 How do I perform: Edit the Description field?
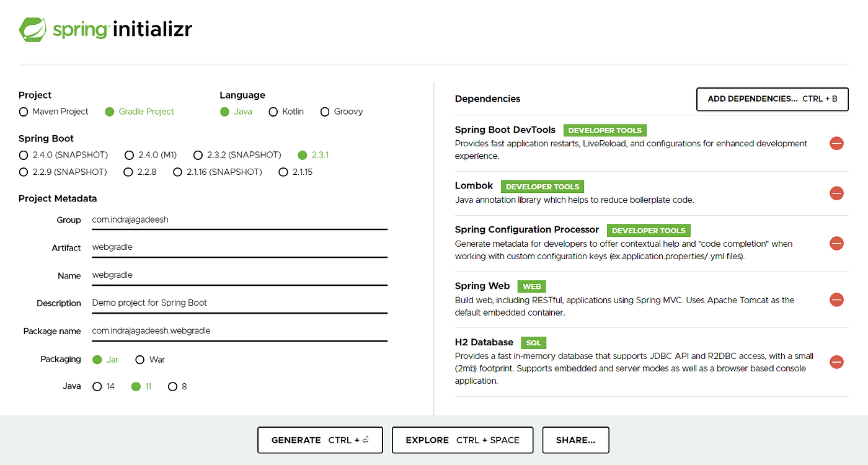[x=239, y=303]
